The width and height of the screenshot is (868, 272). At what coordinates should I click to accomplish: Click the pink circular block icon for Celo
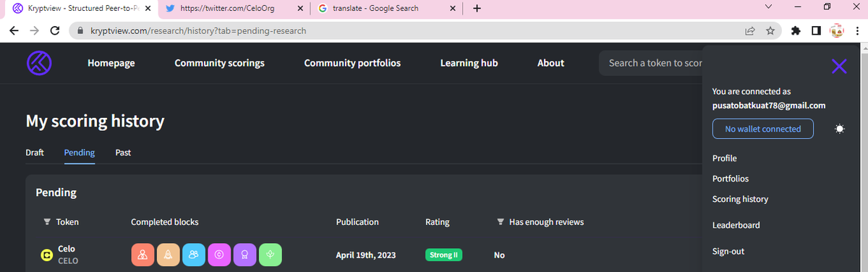(x=218, y=255)
